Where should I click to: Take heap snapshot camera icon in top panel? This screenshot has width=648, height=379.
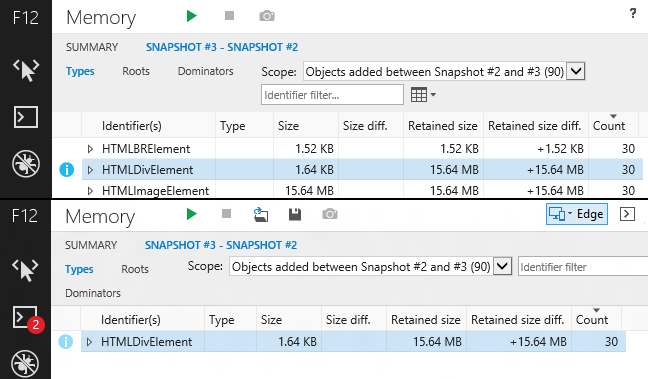[267, 16]
